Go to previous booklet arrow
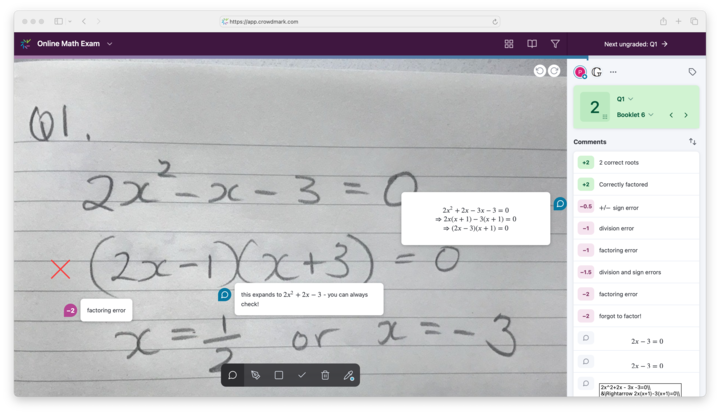The width and height of the screenshot is (720, 414). (671, 115)
